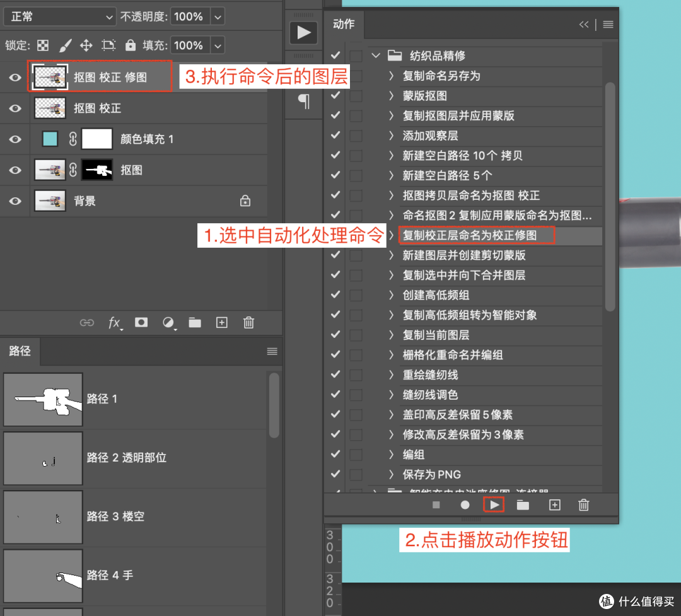Collapse Actions panel double-arrow icon
This screenshot has width=681, height=616.
click(x=584, y=25)
